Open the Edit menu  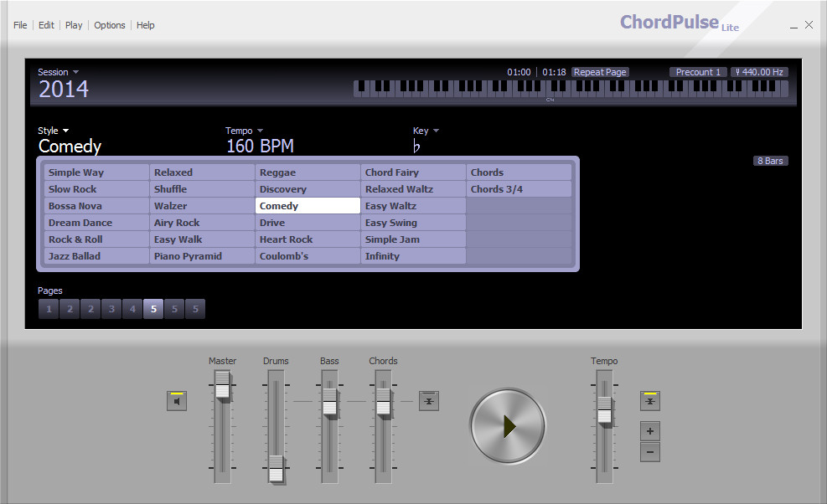pyautogui.click(x=46, y=25)
